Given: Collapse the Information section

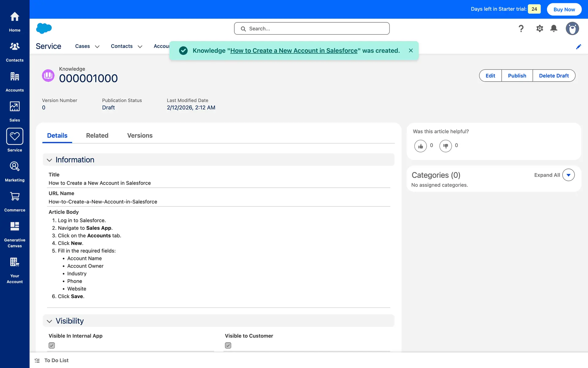Looking at the screenshot, I should (49, 160).
